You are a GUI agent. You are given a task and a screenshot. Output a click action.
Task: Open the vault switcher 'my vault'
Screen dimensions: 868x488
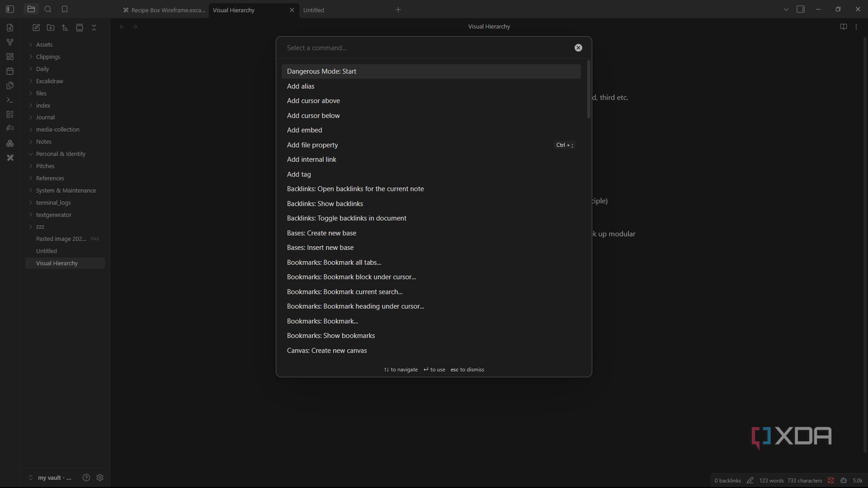point(50,478)
